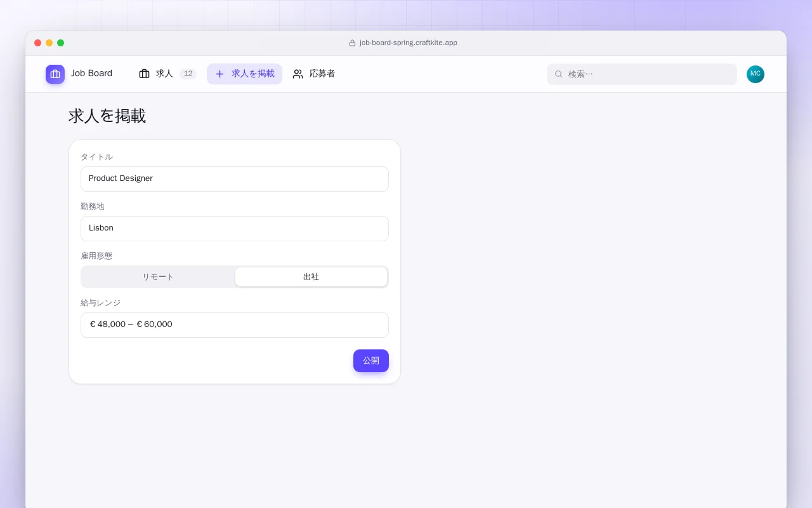The image size is (812, 508).
Task: Click the 雇用形態 field label
Action: click(96, 256)
